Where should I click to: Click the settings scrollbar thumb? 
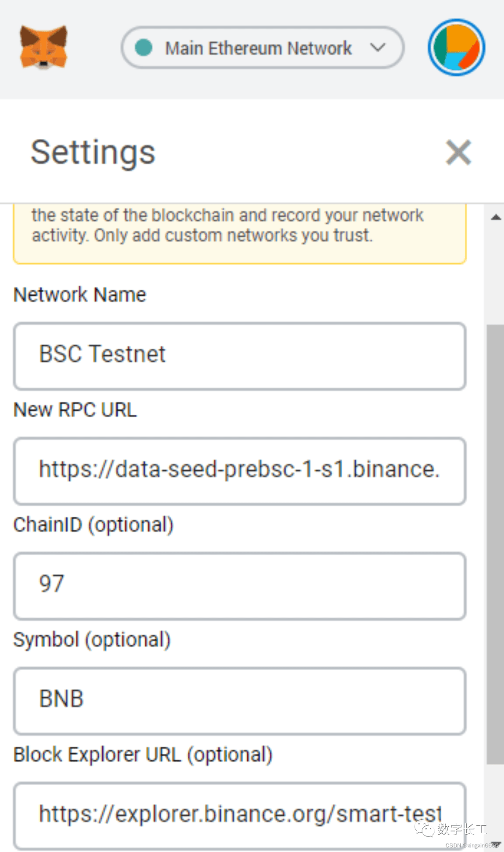(495, 544)
